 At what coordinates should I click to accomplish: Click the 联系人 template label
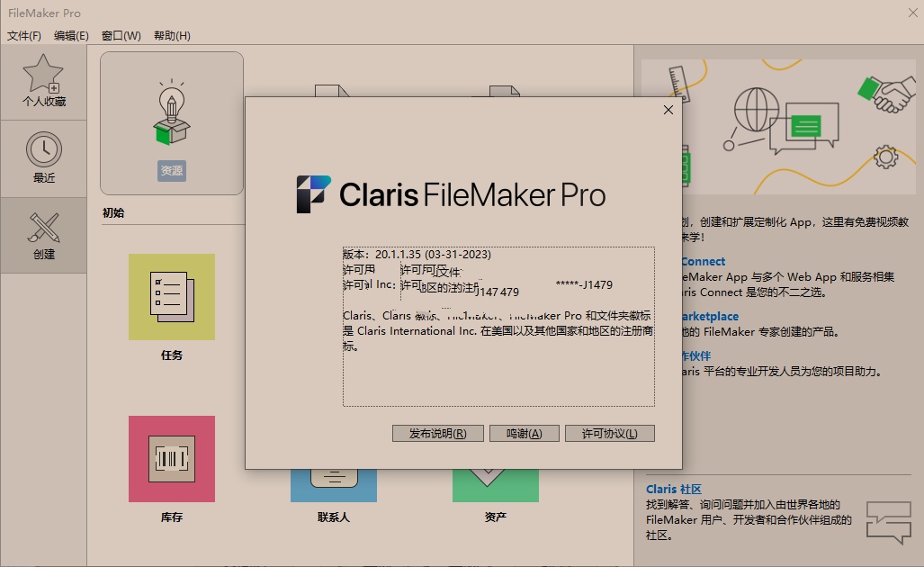334,517
